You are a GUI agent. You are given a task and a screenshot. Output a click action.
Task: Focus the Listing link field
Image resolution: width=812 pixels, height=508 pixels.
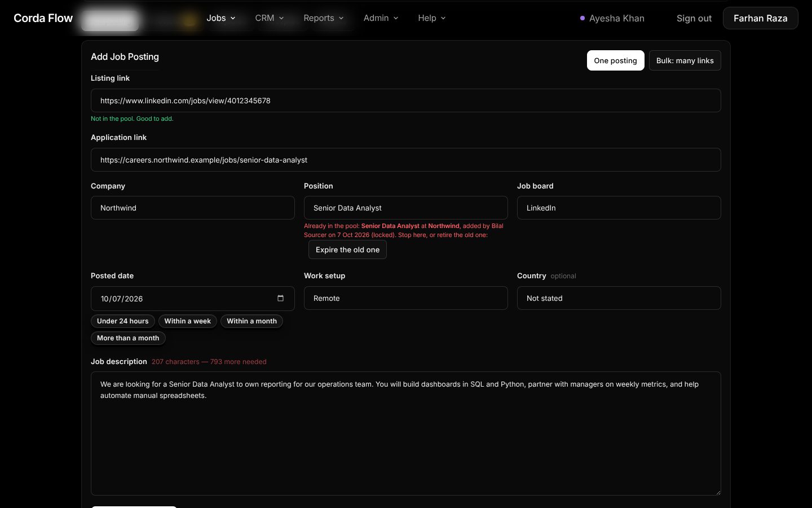(405, 100)
